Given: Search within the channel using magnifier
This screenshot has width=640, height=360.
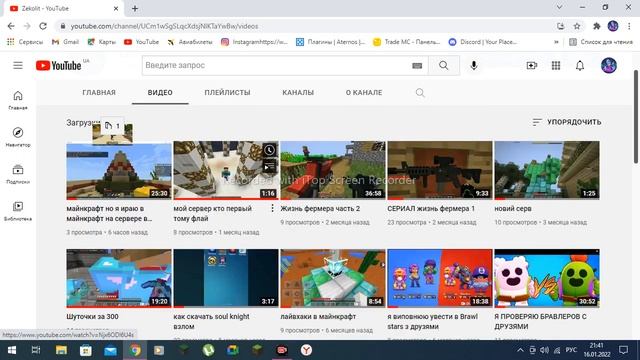Looking at the screenshot, I should [x=420, y=93].
